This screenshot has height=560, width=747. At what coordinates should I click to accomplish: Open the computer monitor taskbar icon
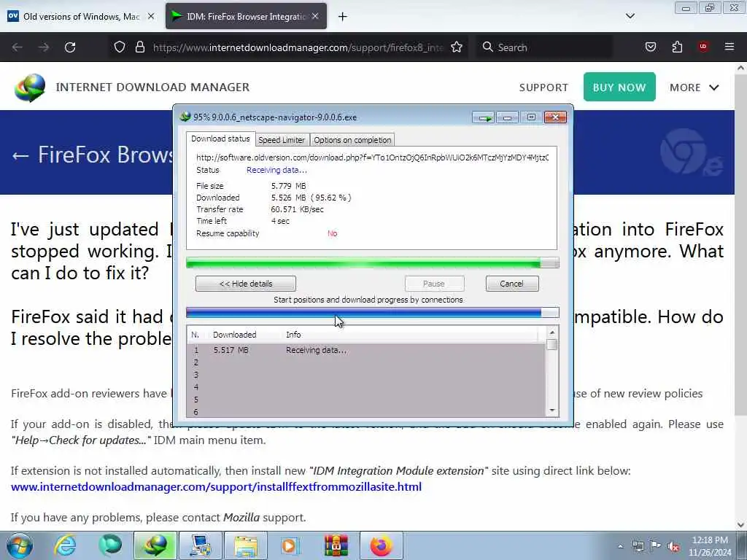201,545
